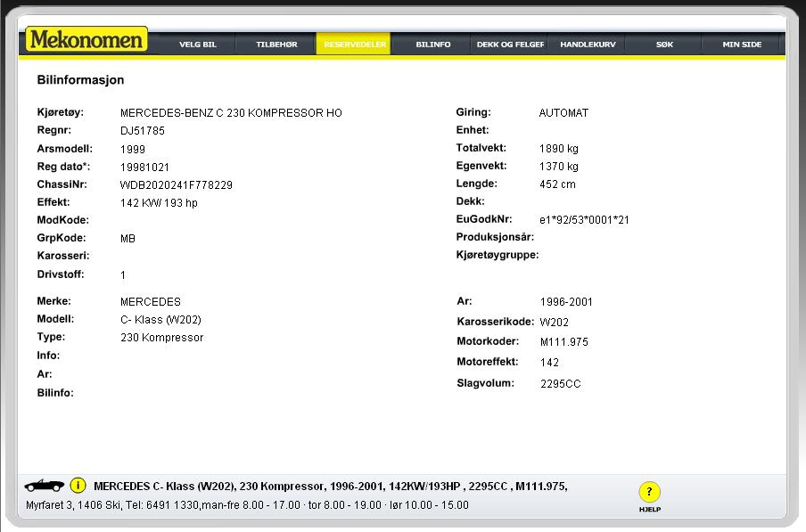Click the HJELP label
This screenshot has height=532, width=806.
pyautogui.click(x=650, y=510)
